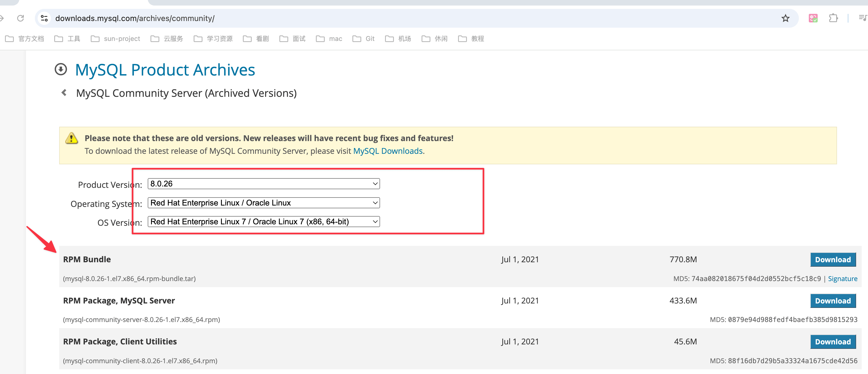The width and height of the screenshot is (868, 374).
Task: Open the extensions puzzle icon
Action: coord(833,18)
